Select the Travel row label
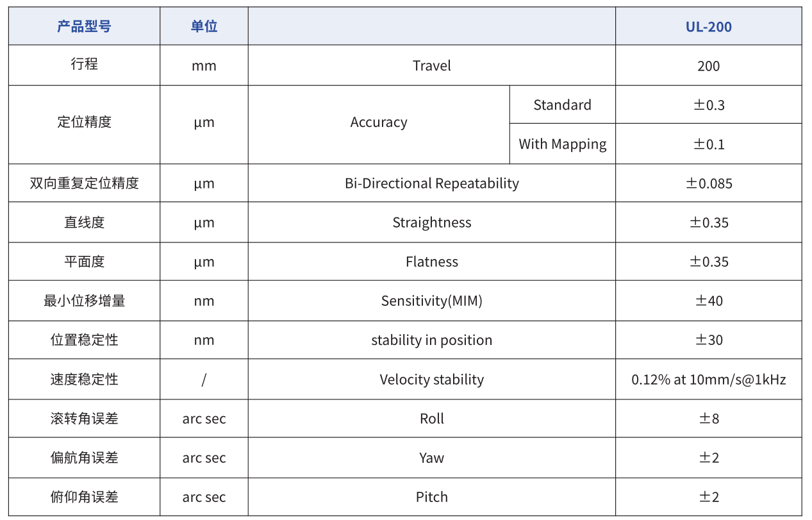 pyautogui.click(x=431, y=65)
